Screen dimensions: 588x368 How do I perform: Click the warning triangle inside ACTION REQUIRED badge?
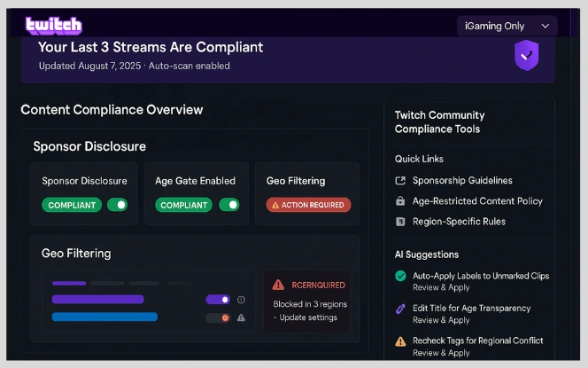click(275, 205)
